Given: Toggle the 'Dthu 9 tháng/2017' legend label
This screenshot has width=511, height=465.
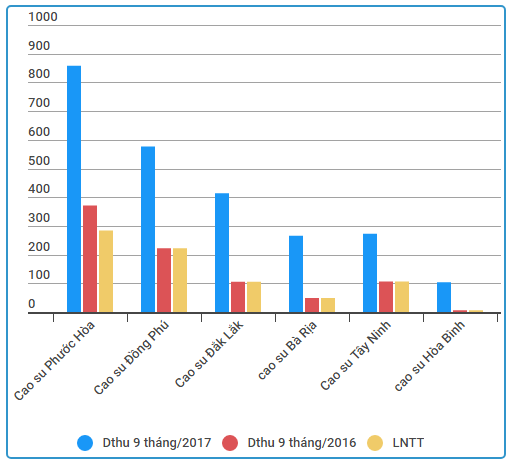Looking at the screenshot, I should click(157, 443).
